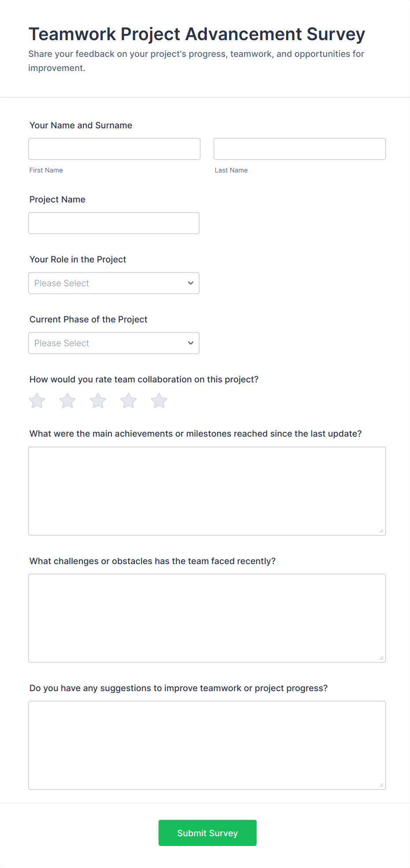
Task: Give a four-star collaboration rating
Action: (x=128, y=401)
